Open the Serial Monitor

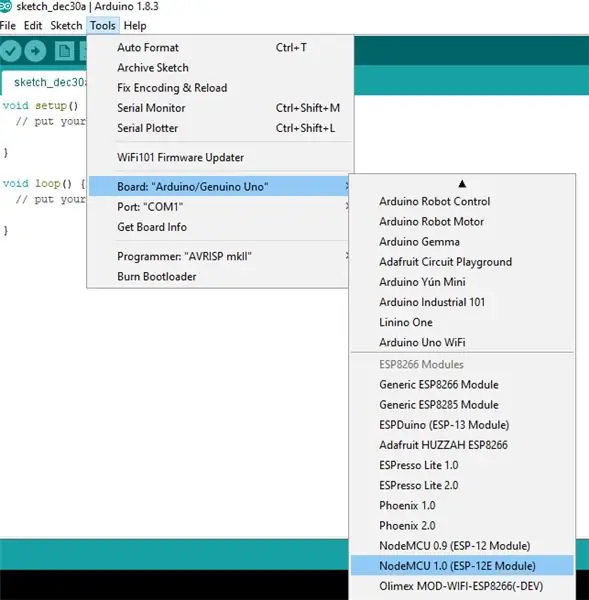click(x=219, y=108)
